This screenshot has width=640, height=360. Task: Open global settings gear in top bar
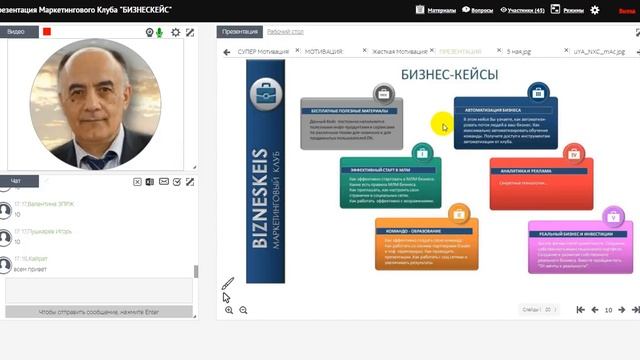point(595,10)
